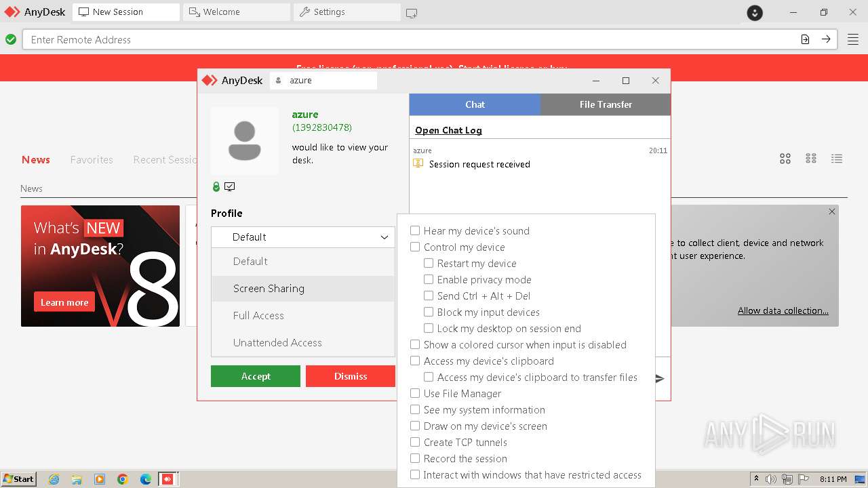Image resolution: width=868 pixels, height=488 pixels.
Task: Open Internet Explorer from the taskbar
Action: 54,479
